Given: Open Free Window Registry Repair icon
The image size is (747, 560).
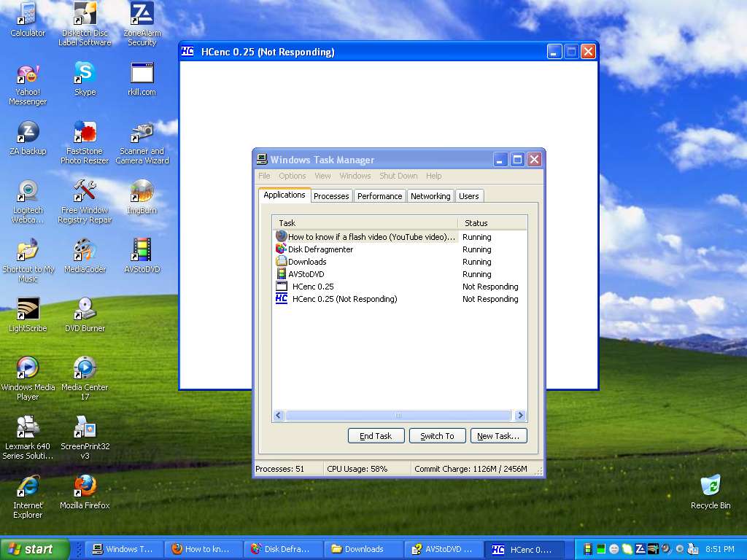Looking at the screenshot, I should (85, 202).
